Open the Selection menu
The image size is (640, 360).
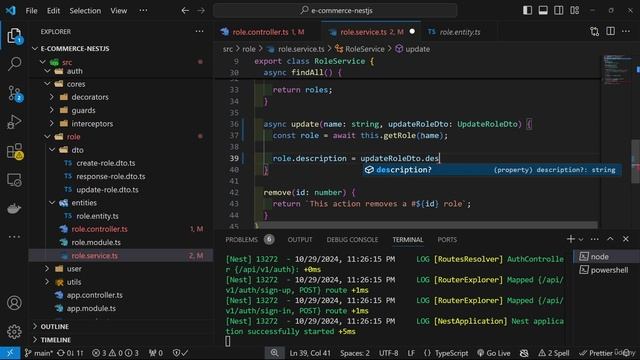[85, 11]
